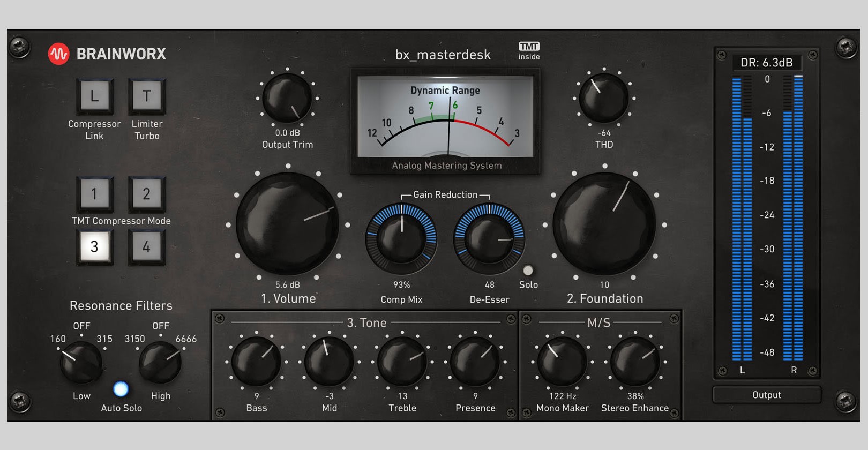Click the Mid -3 value

[330, 396]
